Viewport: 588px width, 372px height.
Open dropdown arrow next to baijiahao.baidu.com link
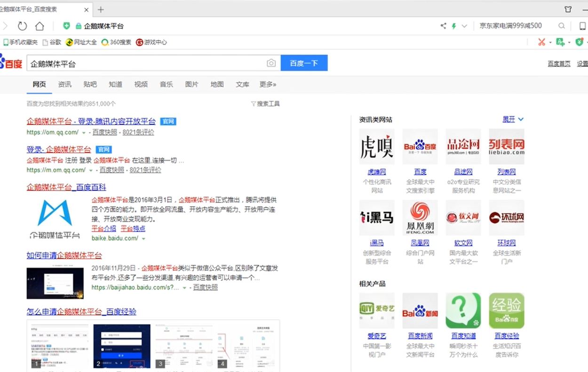184,288
